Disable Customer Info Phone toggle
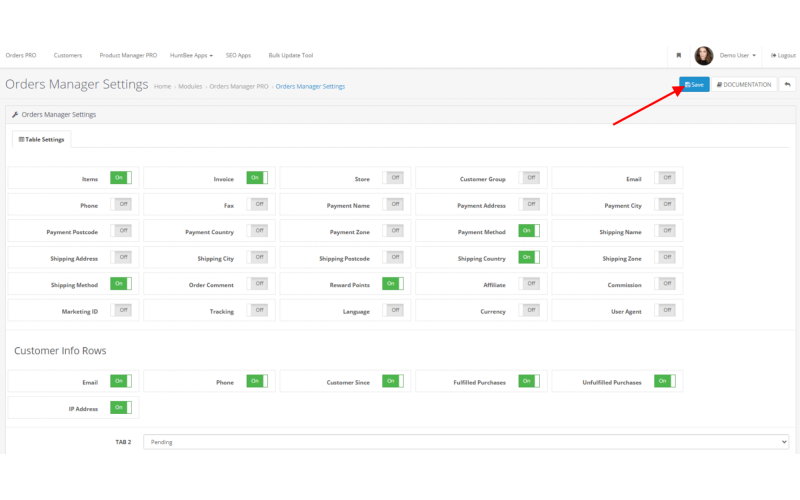The height and width of the screenshot is (500, 800). coord(257,381)
